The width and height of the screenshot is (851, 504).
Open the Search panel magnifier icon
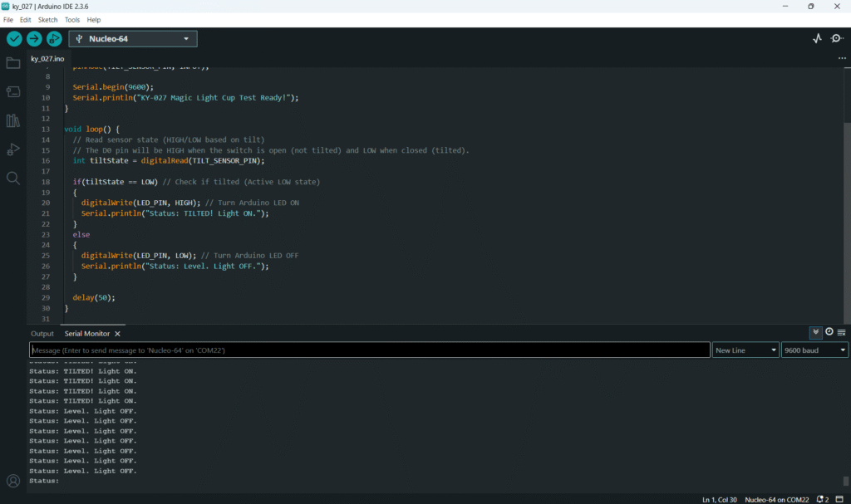[x=13, y=178]
